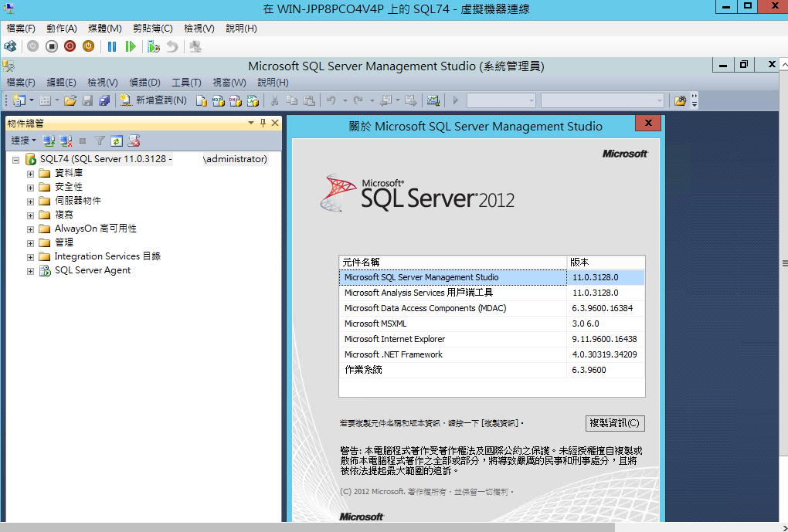
Task: Click the Redo arrow icon
Action: click(x=358, y=100)
